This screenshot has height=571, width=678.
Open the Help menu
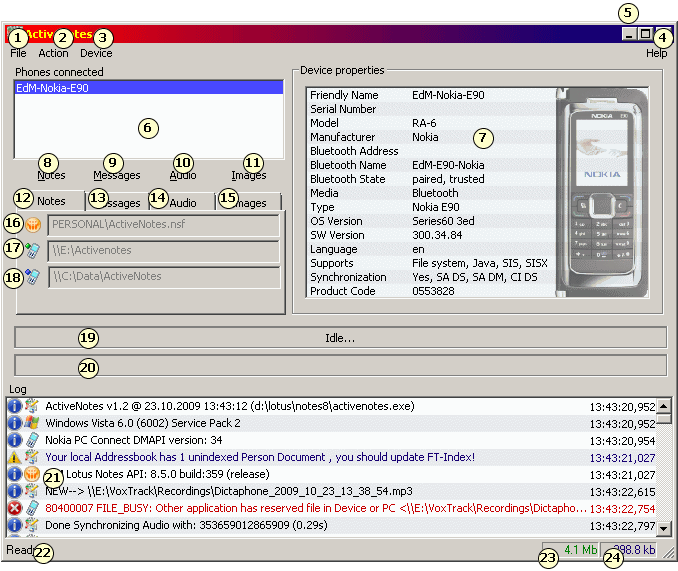pyautogui.click(x=656, y=53)
